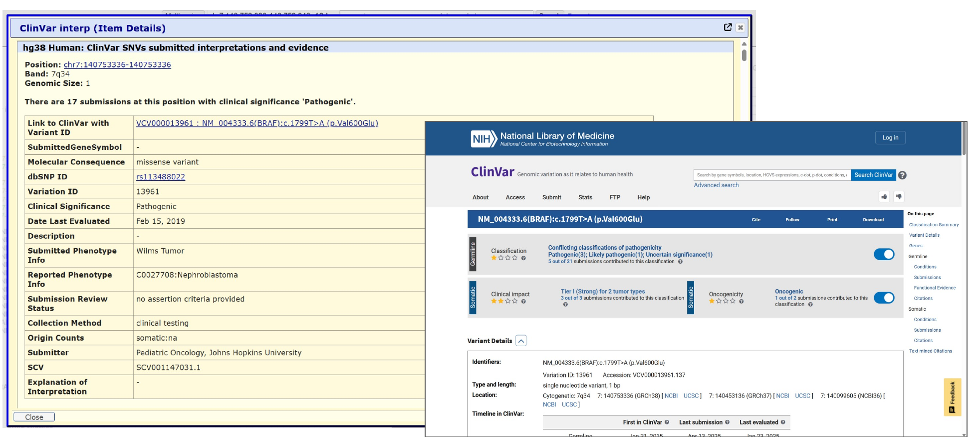Viewport: 980px width, 437px height.
Task: Click the thumbs up icon
Action: click(x=884, y=197)
